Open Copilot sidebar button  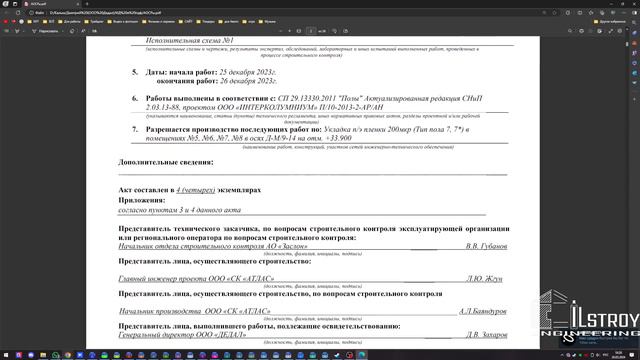point(635,13)
